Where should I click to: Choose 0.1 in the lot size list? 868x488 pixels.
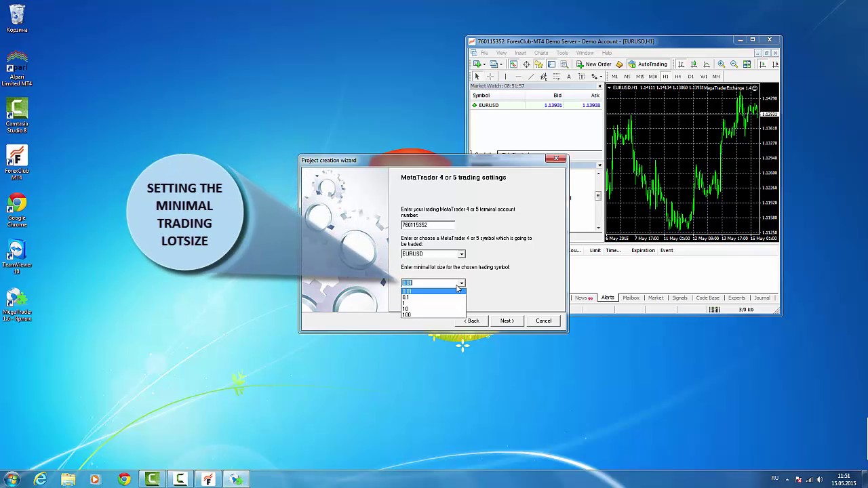(x=433, y=297)
